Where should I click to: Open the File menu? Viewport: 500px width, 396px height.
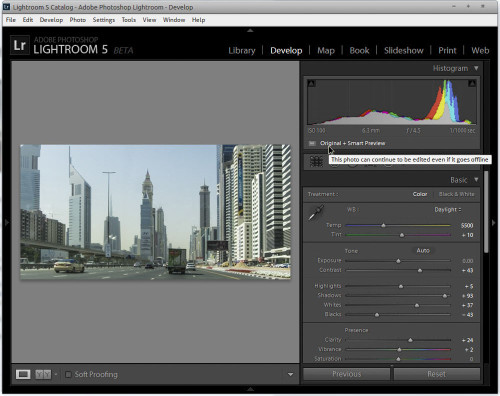coord(11,20)
